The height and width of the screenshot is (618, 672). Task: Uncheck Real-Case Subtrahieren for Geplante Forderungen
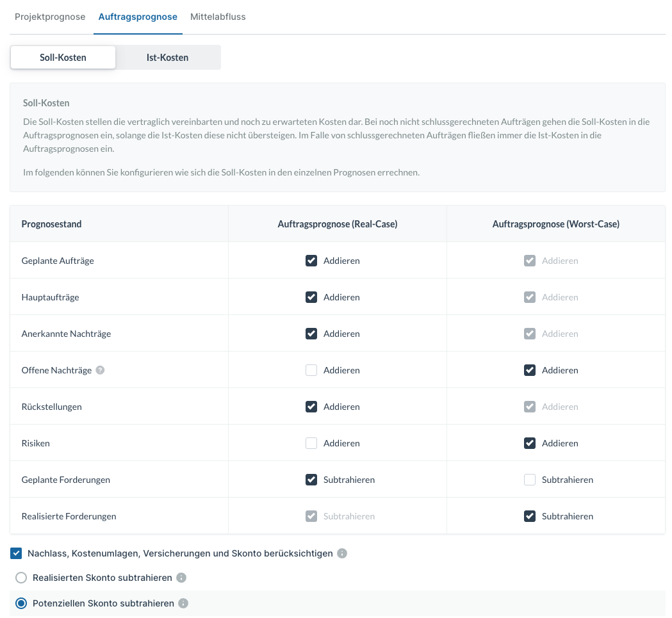pos(311,480)
